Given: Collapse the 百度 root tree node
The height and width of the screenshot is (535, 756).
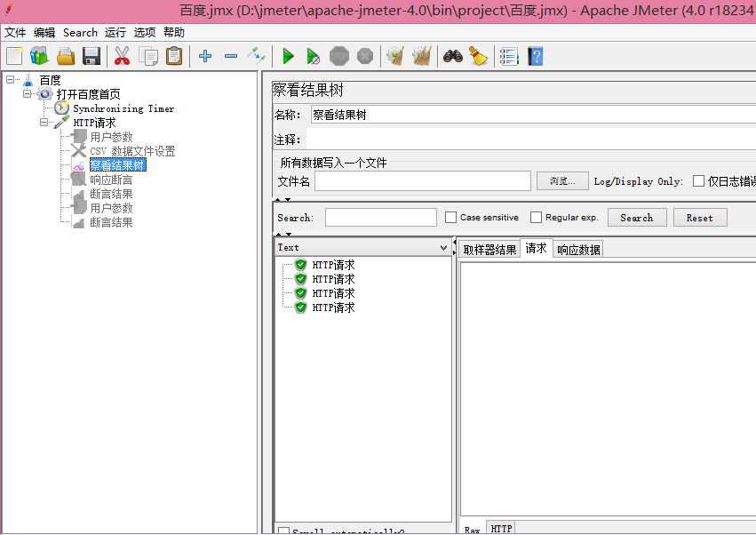Looking at the screenshot, I should pyautogui.click(x=11, y=80).
